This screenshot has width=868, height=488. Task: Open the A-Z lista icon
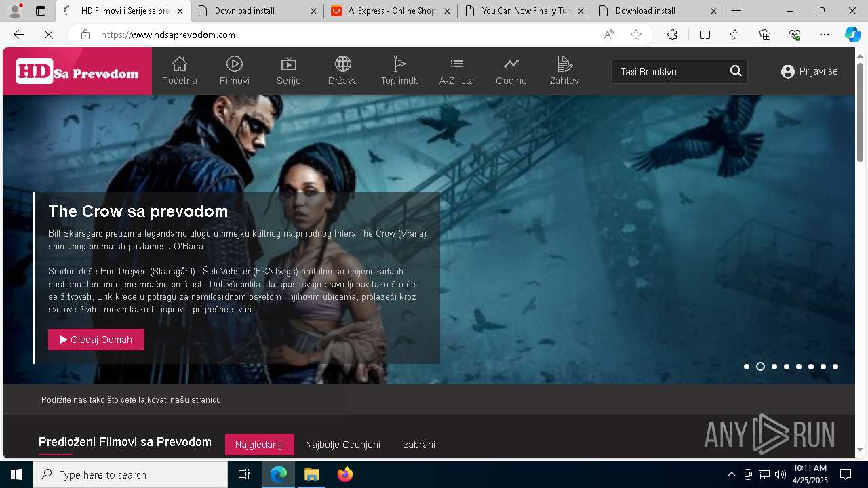click(456, 64)
